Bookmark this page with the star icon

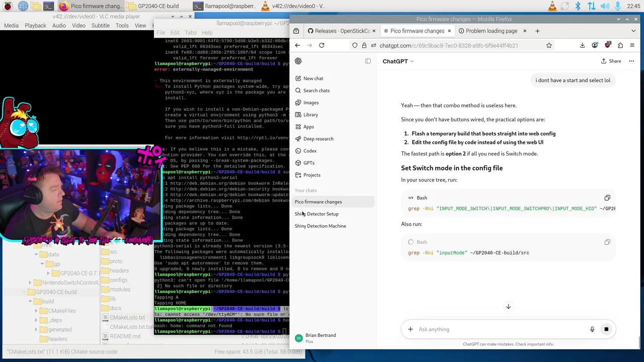pyautogui.click(x=549, y=45)
